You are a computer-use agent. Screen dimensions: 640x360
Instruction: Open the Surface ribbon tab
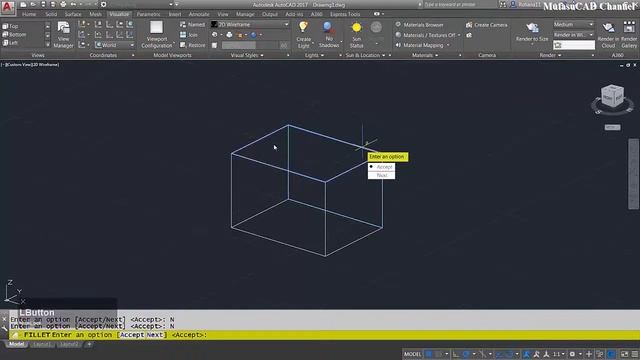(x=73, y=14)
